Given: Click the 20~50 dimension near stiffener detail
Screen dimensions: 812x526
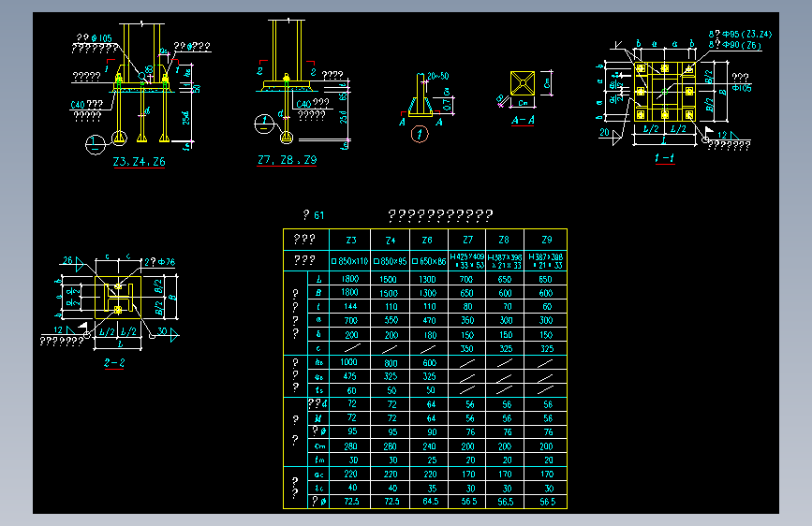Looking at the screenshot, I should [437, 76].
